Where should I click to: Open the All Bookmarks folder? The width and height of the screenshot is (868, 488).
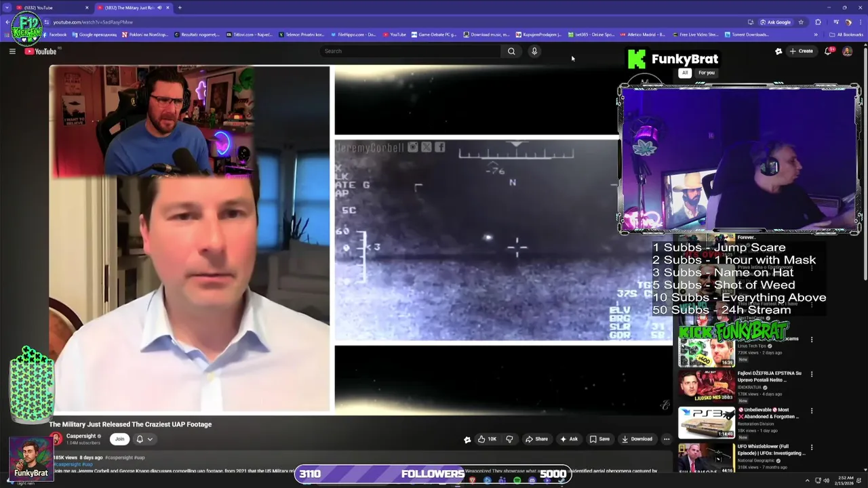[x=846, y=35]
